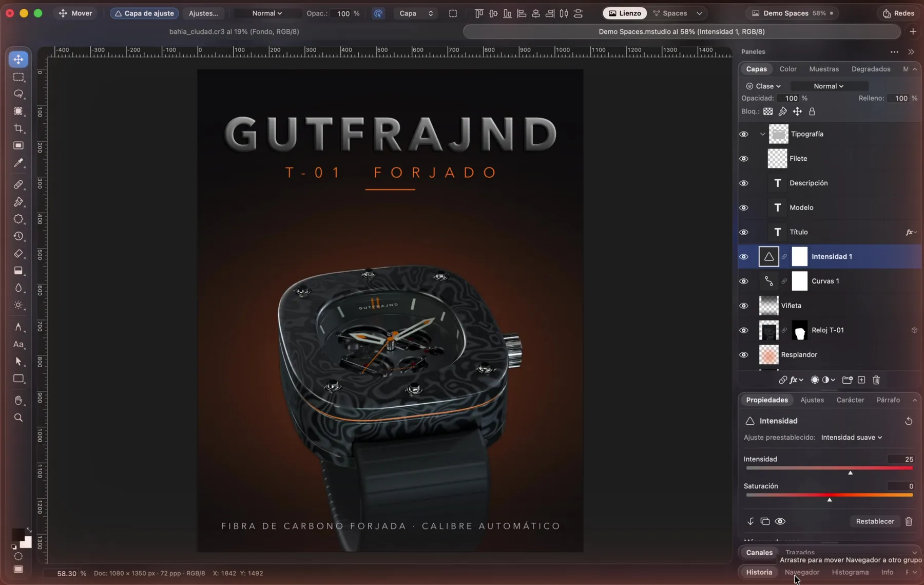
Task: Click the Lienzo button
Action: (625, 13)
